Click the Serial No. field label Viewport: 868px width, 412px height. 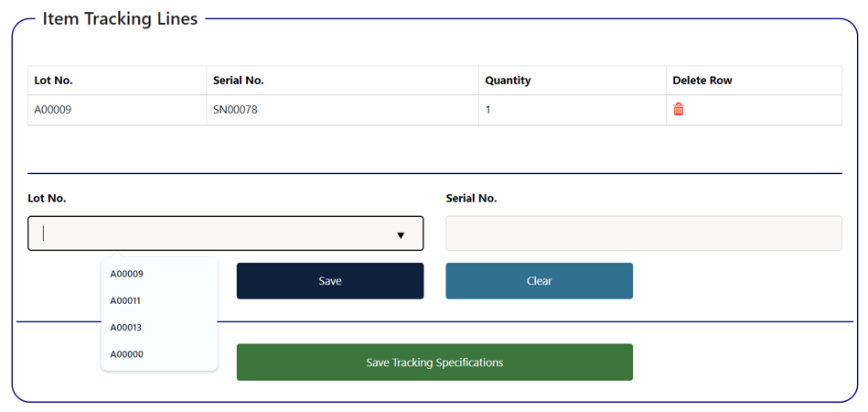click(x=471, y=199)
